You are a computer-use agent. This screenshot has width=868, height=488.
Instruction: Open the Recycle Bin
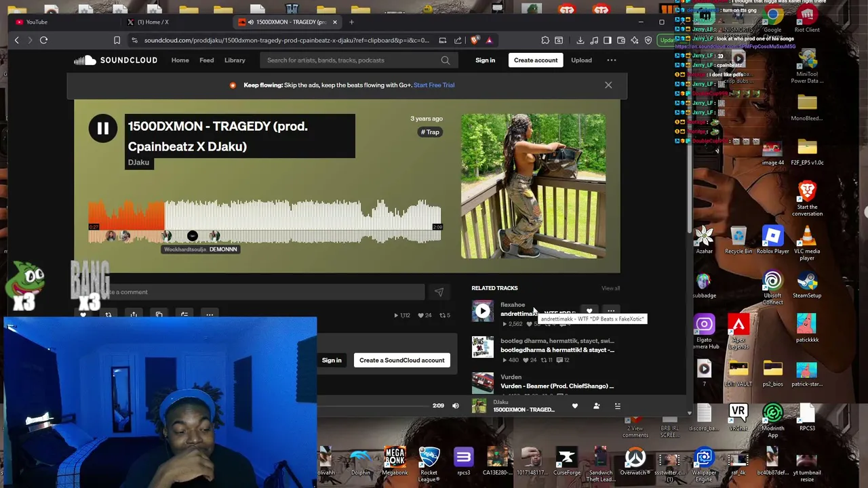tap(738, 240)
